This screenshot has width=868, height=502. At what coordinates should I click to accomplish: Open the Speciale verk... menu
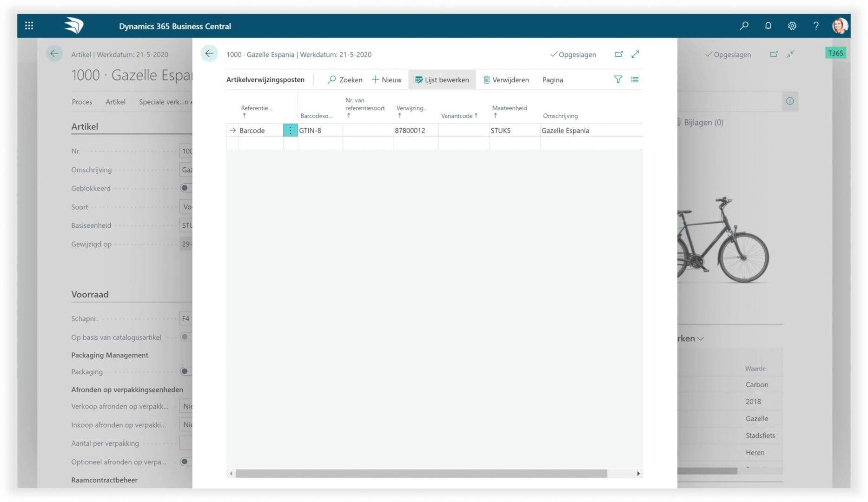tap(165, 102)
